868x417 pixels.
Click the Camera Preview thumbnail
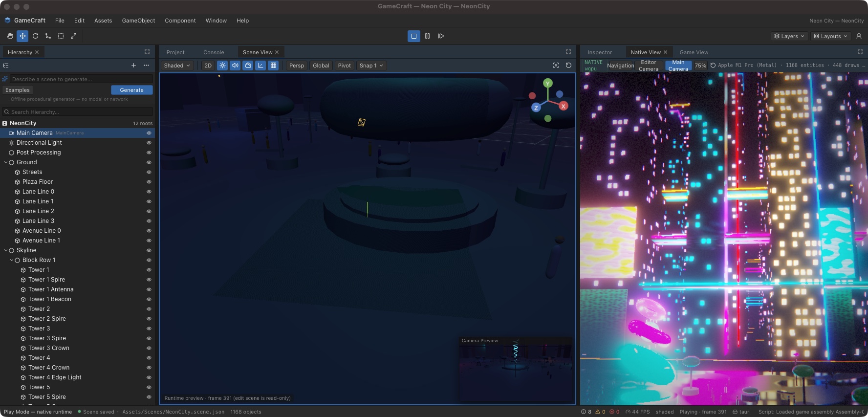coord(516,368)
